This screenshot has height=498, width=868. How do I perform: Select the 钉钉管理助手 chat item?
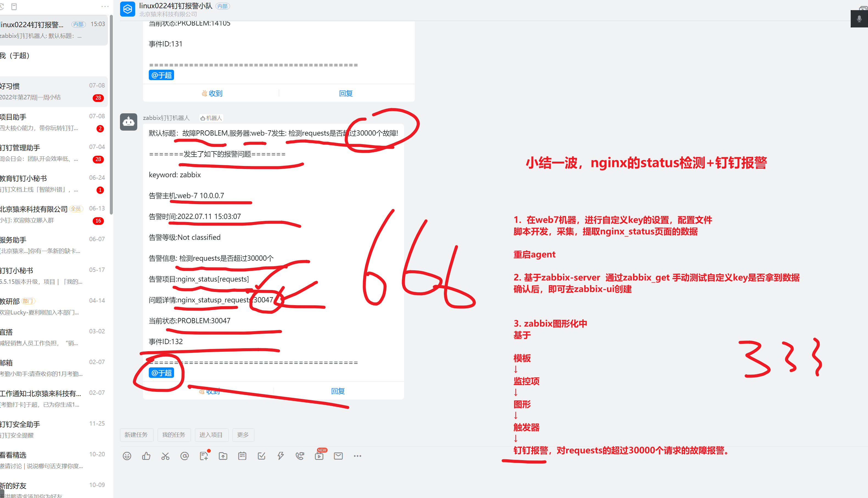tap(51, 153)
